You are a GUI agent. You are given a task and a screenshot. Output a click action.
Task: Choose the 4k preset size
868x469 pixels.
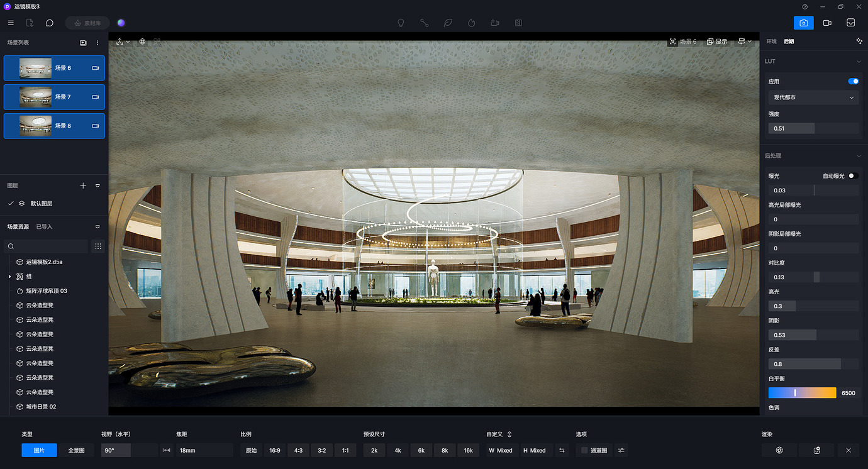[x=398, y=450]
